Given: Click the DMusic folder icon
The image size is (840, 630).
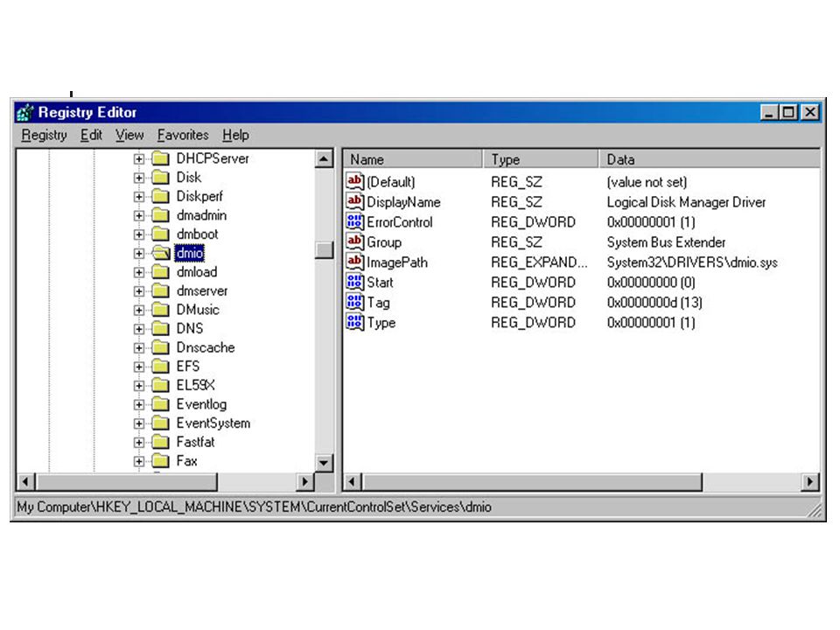Looking at the screenshot, I should (160, 310).
